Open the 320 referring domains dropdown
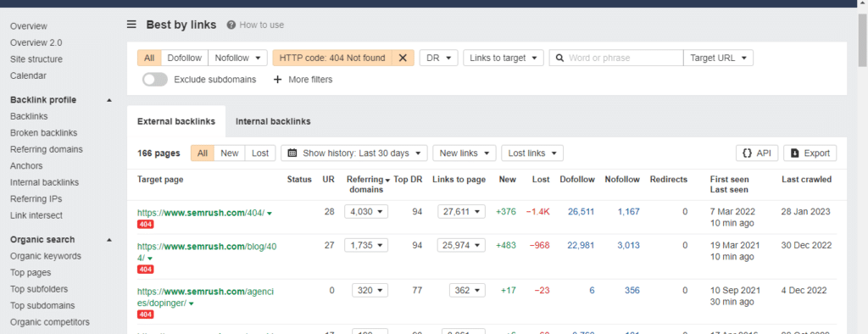 [x=370, y=290]
